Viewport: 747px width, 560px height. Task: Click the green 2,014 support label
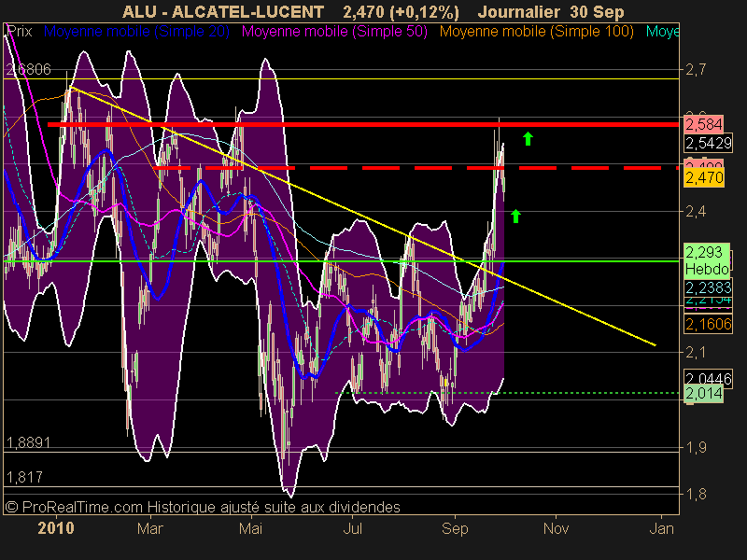pyautogui.click(x=704, y=393)
